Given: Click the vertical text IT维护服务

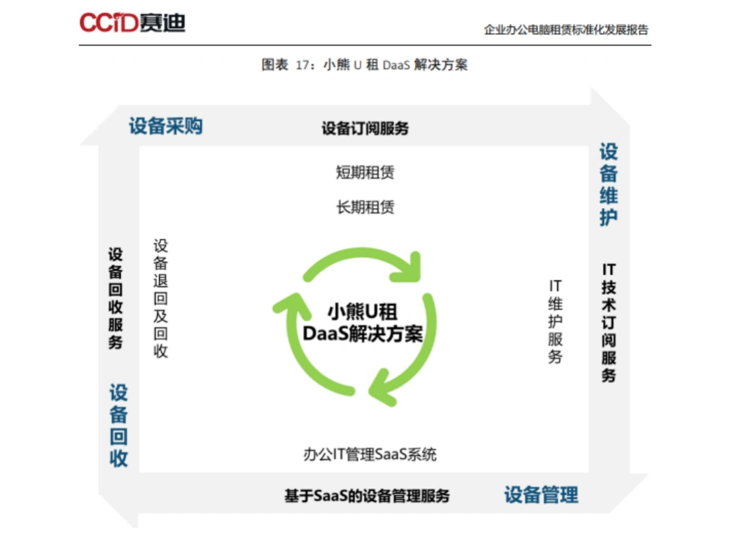Looking at the screenshot, I should point(556,321).
